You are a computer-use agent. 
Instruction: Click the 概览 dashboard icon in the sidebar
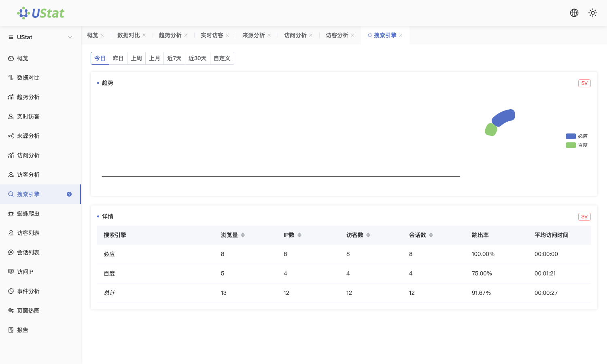[x=11, y=58]
